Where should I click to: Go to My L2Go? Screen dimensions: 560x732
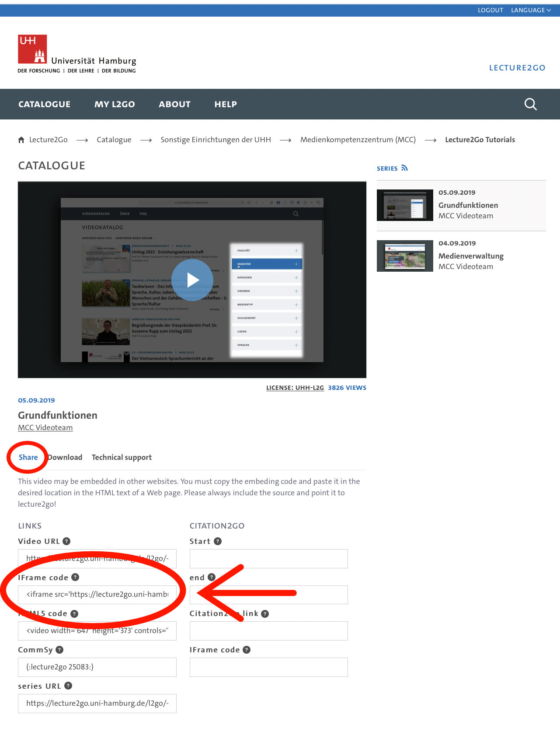click(x=115, y=104)
